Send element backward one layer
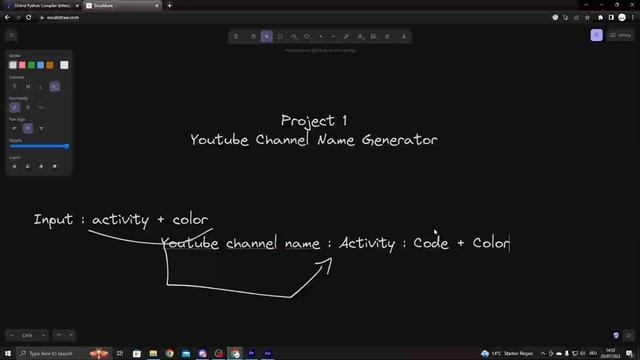Screen dimensions: 640x360 pyautogui.click(x=28, y=167)
